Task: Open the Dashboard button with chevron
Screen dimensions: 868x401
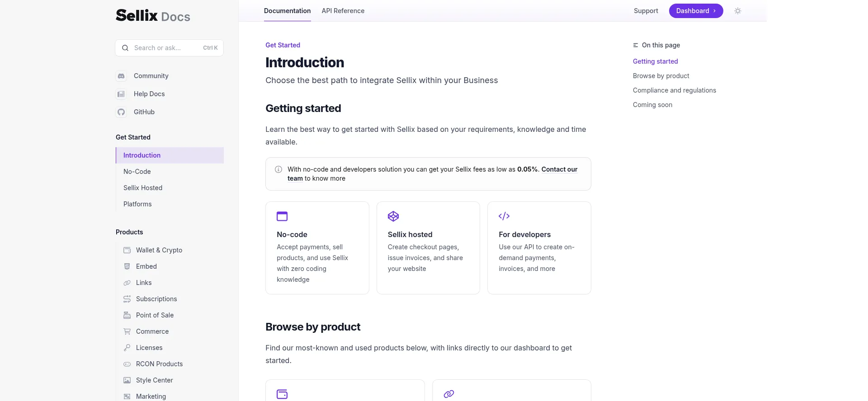Action: (696, 11)
